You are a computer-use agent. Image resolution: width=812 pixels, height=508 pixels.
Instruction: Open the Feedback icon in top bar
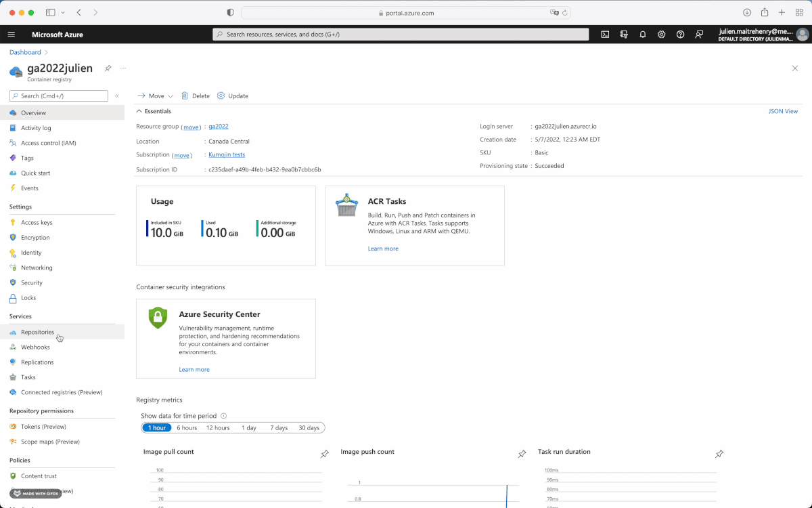pos(700,35)
